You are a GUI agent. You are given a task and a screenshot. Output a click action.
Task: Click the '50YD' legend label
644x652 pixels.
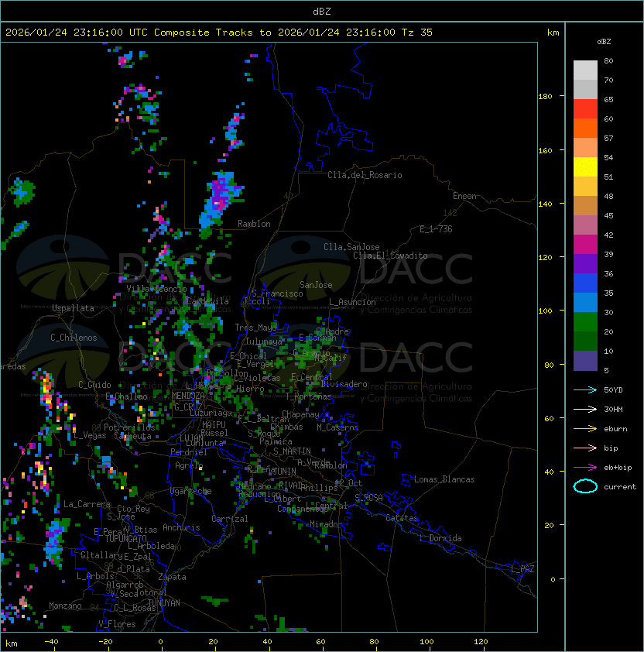tap(613, 389)
